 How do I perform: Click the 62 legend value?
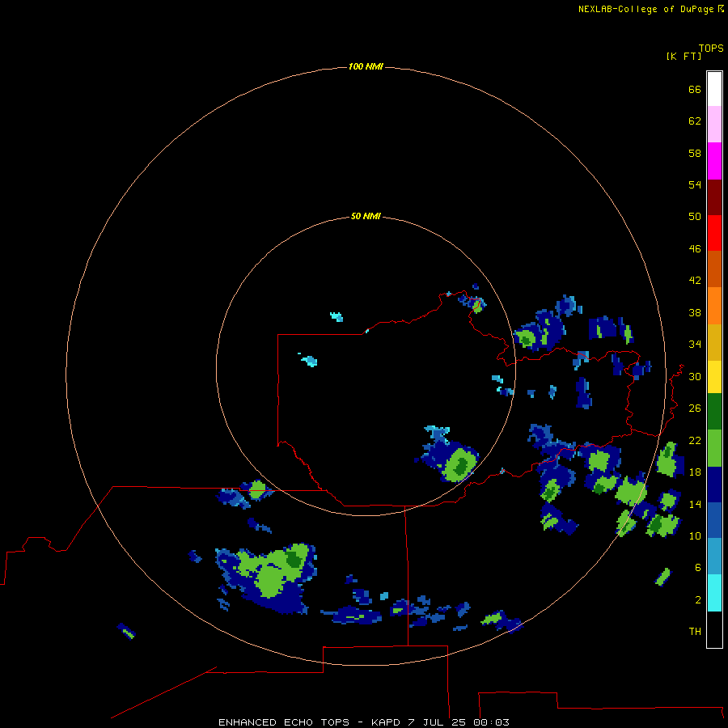pyautogui.click(x=695, y=121)
